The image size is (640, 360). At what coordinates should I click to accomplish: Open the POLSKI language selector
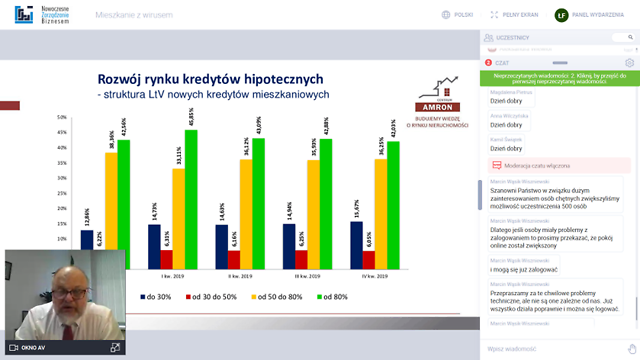(x=457, y=15)
